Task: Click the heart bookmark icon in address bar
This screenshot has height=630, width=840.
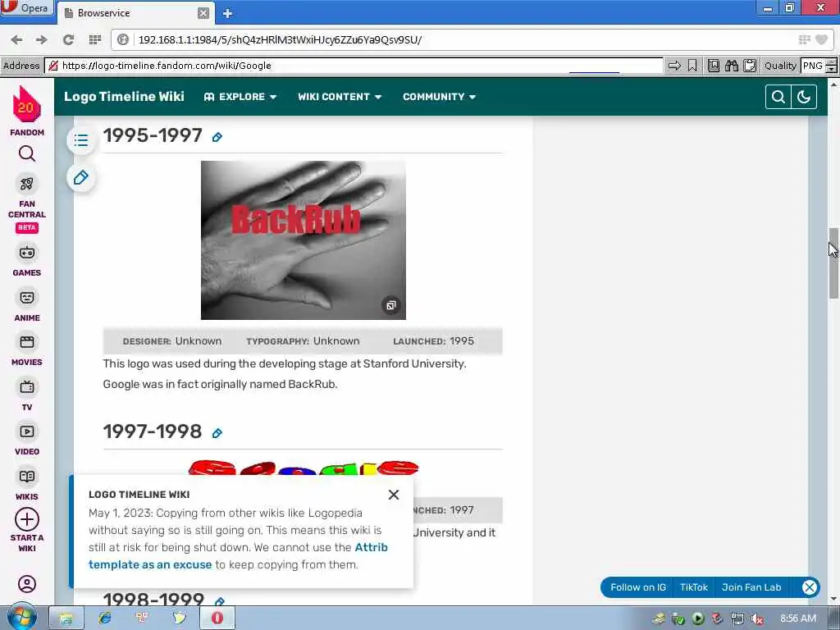Action: 821,39
